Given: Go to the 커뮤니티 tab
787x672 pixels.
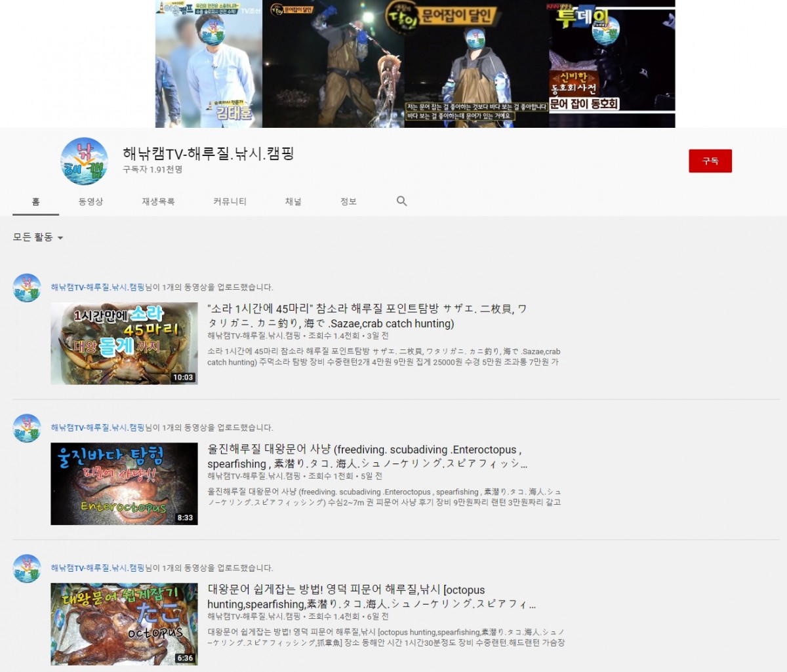Looking at the screenshot, I should [230, 202].
